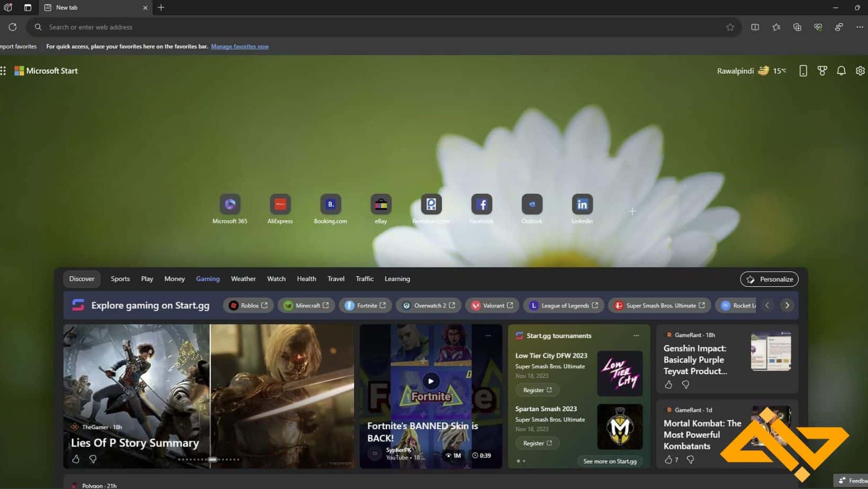Open eBay quick link
The image size is (868, 489).
point(381,209)
